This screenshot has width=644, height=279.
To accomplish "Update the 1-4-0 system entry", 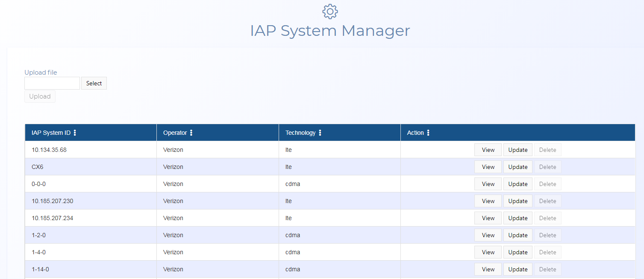I will click(x=518, y=252).
